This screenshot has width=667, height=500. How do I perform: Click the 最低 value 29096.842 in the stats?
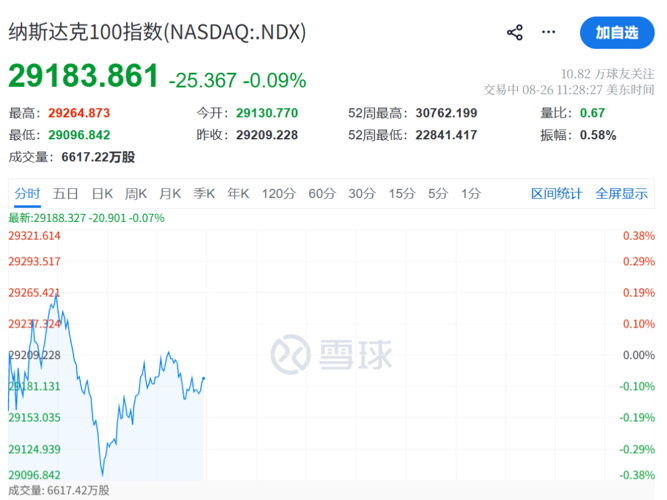point(79,135)
